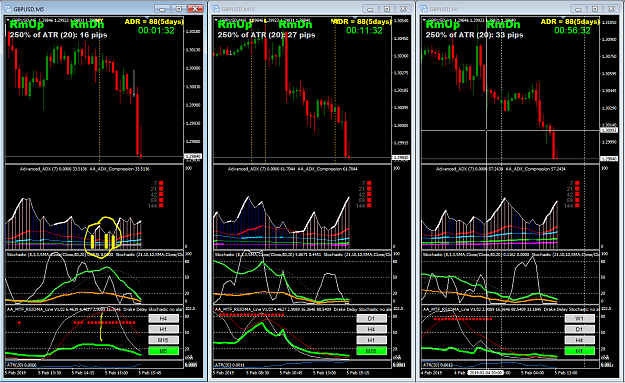Click the green M5 button in GBPUSD,M5 window
This screenshot has width=625, height=383.
(163, 351)
